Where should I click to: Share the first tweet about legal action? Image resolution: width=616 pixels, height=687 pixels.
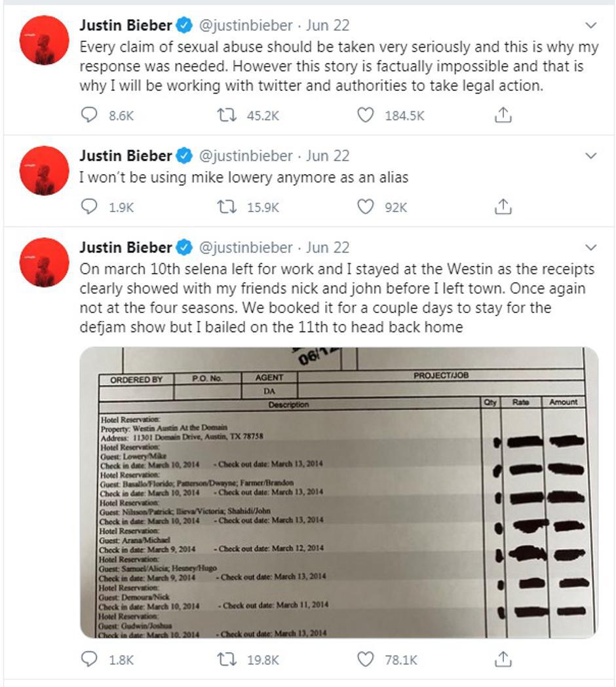(x=502, y=116)
